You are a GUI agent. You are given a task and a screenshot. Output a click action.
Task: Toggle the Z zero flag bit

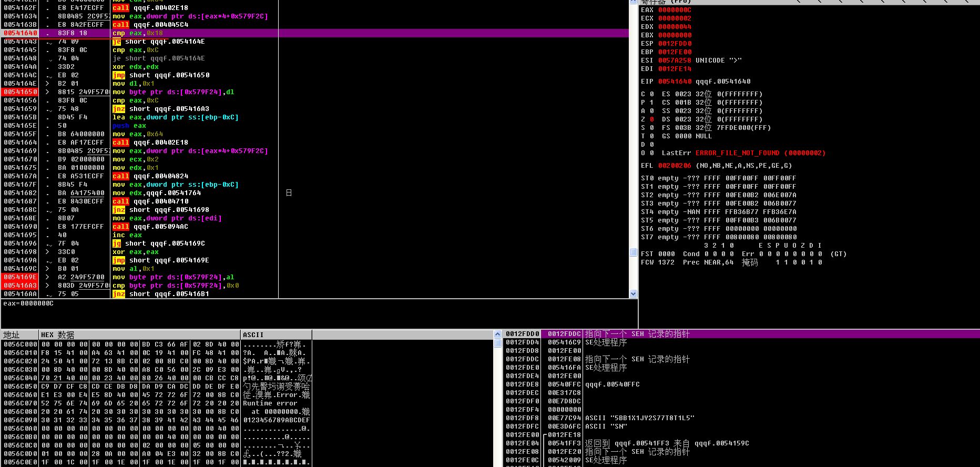point(651,119)
